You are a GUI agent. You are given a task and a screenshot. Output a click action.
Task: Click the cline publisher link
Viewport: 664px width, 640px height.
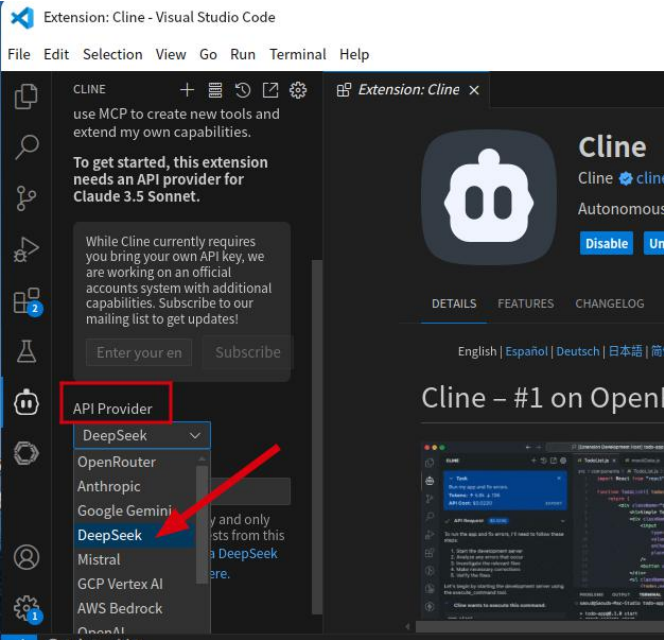(650, 178)
